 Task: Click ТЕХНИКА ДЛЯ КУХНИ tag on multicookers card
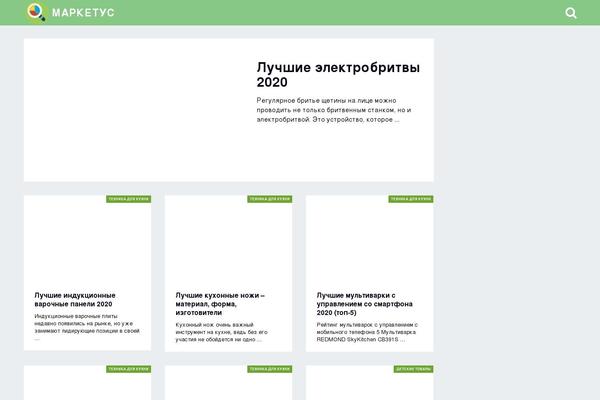click(411, 199)
